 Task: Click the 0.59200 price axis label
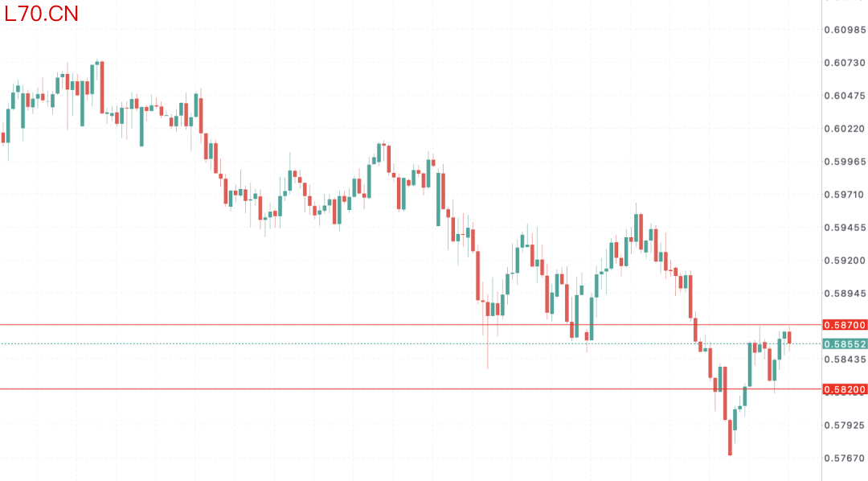coord(845,261)
